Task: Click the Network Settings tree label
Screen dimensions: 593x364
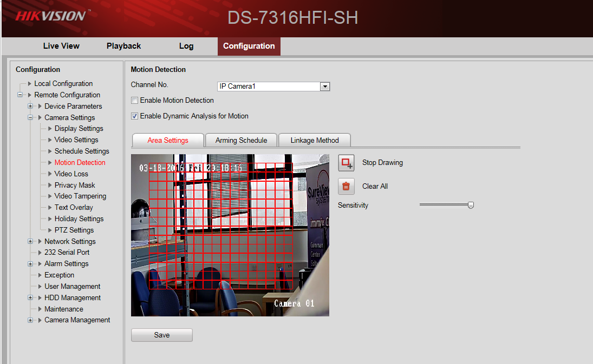Action: pos(70,241)
